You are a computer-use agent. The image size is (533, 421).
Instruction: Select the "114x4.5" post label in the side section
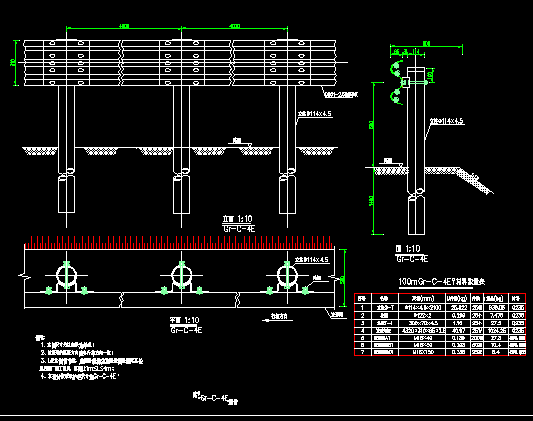coord(447,121)
